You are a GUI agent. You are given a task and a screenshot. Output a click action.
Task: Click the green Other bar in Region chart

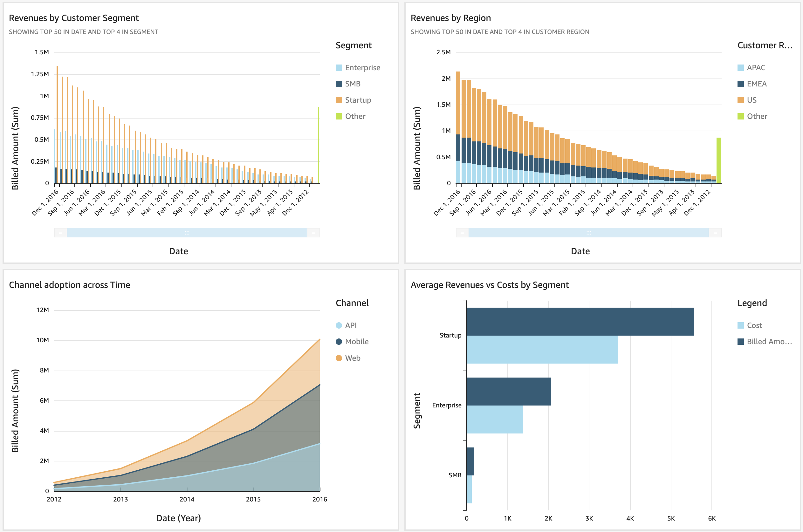[x=718, y=160]
